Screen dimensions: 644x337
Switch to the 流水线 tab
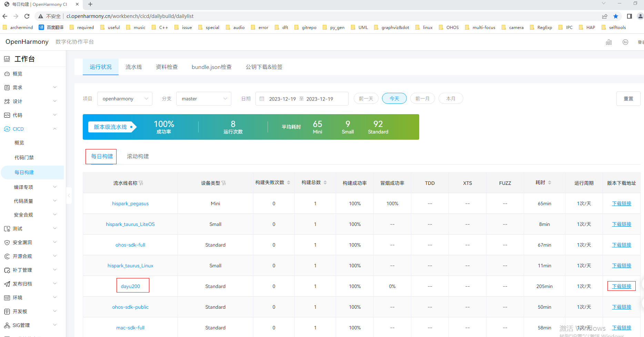click(x=134, y=67)
